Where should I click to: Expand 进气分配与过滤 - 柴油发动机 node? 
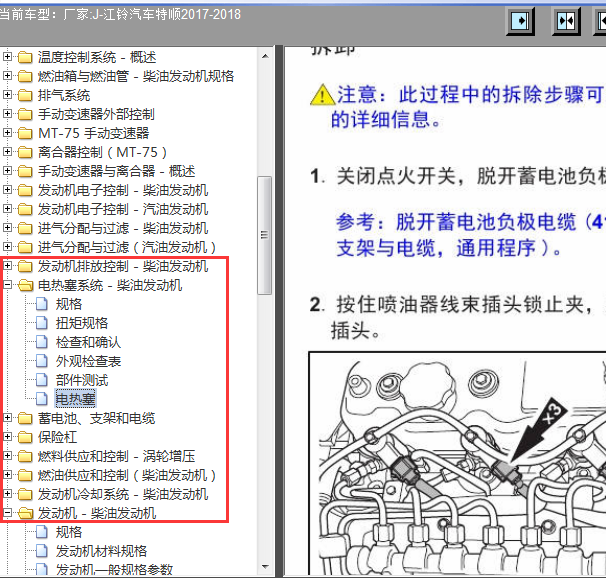[7, 228]
